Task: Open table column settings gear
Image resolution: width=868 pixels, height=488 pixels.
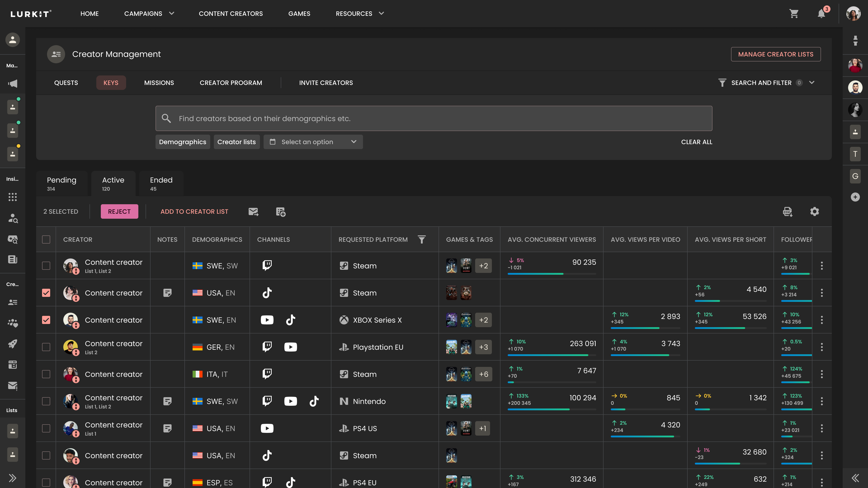Action: [815, 211]
